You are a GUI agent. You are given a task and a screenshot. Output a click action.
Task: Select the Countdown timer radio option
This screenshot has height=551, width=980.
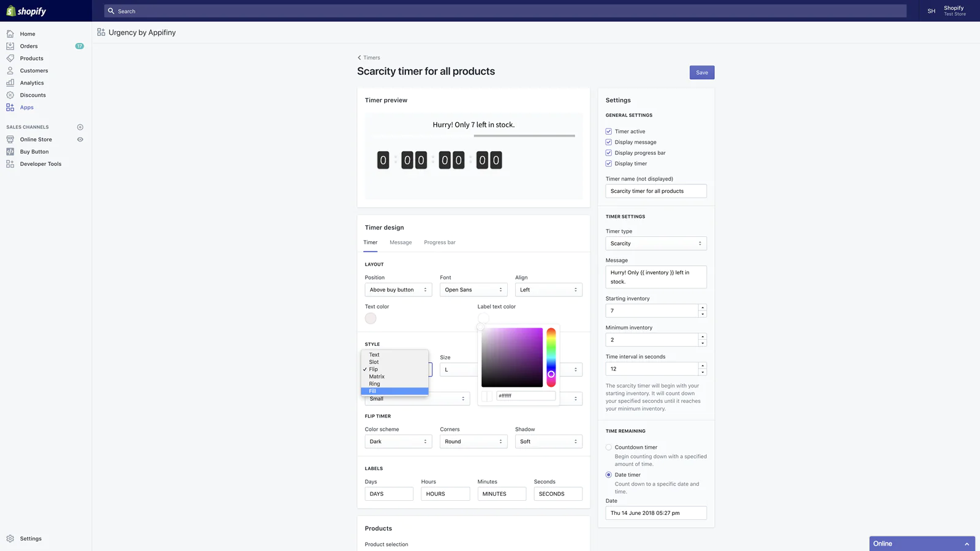[609, 448]
